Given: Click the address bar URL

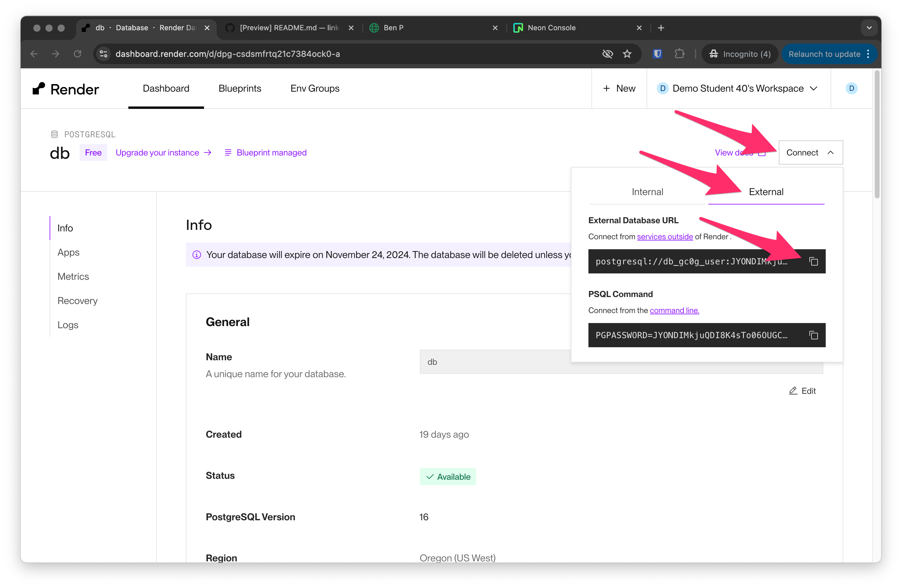Looking at the screenshot, I should [x=228, y=54].
